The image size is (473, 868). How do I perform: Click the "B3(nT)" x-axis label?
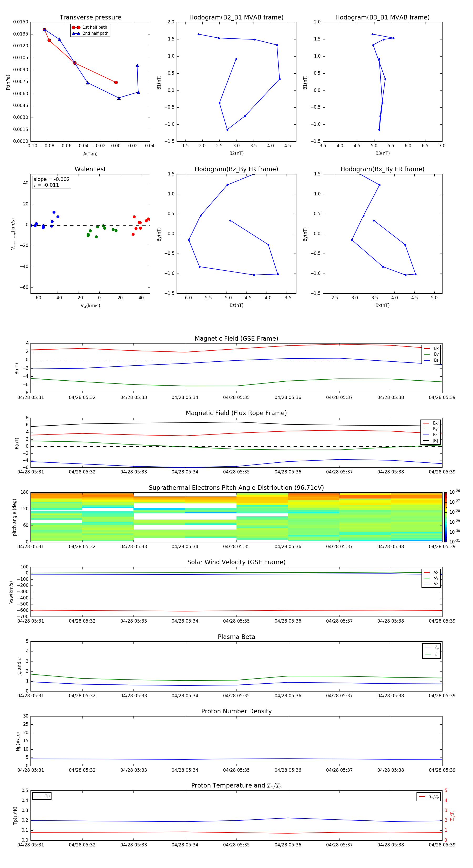[382, 153]
